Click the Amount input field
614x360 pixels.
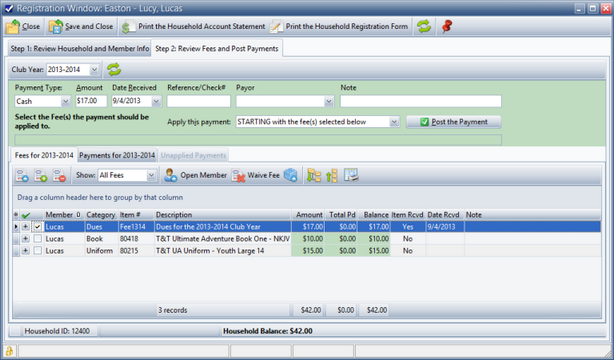tap(91, 101)
